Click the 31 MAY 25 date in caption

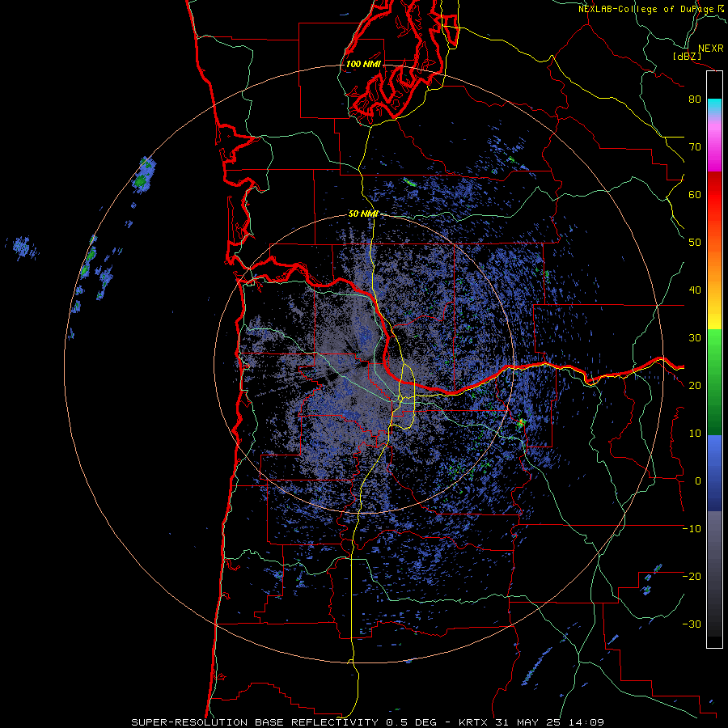click(528, 722)
